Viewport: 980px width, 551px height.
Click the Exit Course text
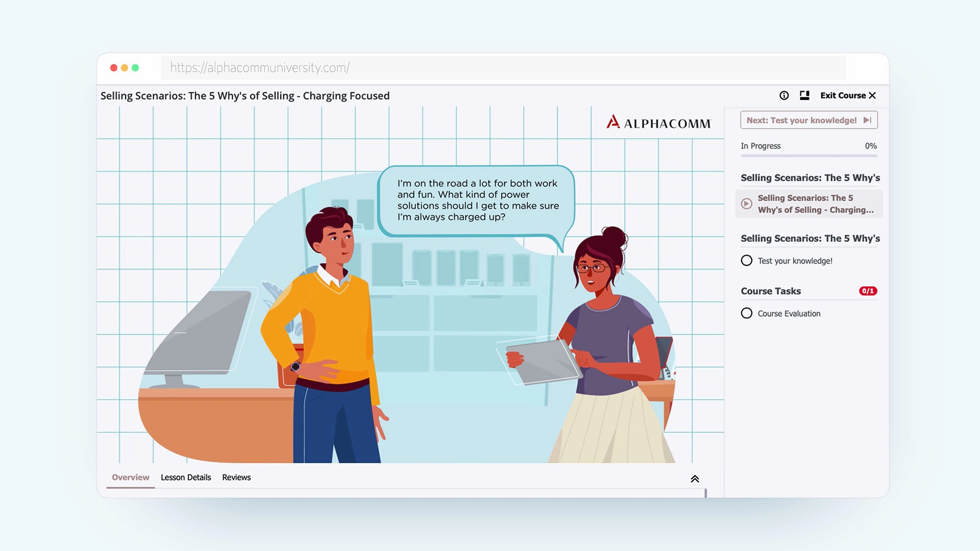tap(843, 95)
